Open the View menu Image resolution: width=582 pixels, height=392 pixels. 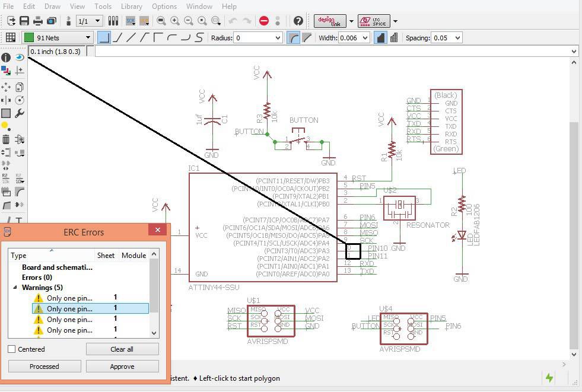(x=77, y=7)
